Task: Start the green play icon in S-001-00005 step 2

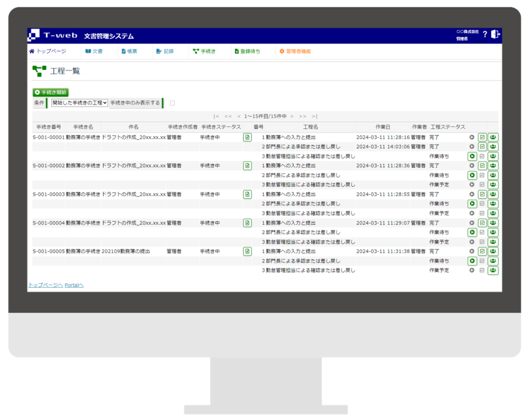Action: (x=472, y=261)
